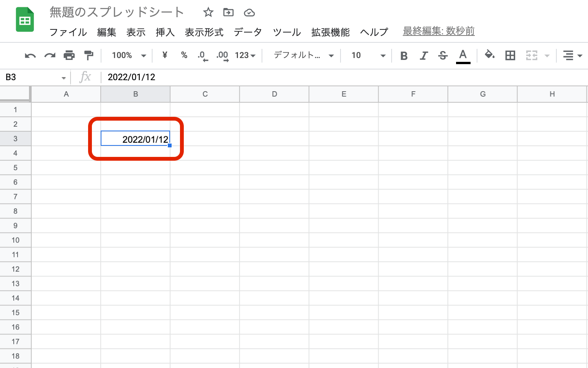Open the デフォルト font dropdown
The image size is (588, 368).
(304, 55)
